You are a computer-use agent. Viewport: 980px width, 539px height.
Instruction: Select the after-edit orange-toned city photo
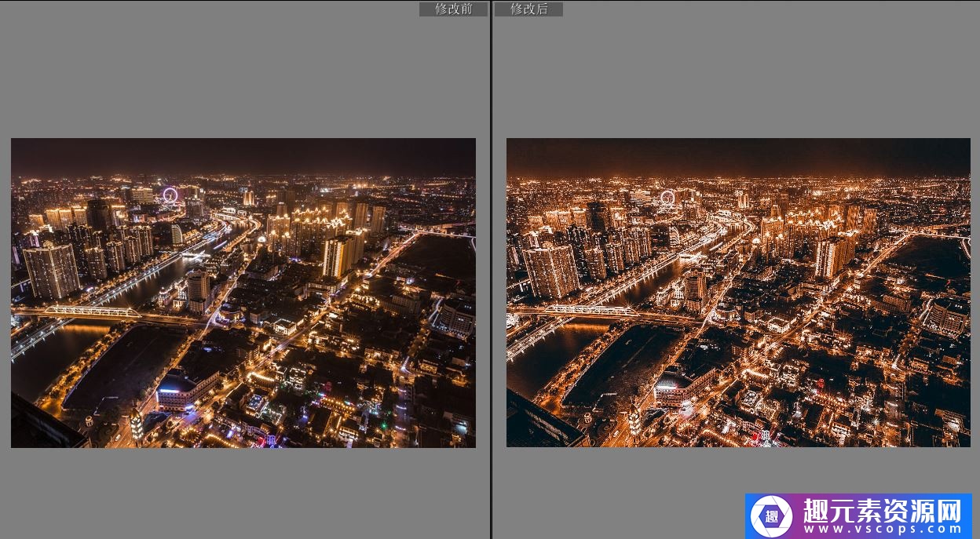(x=738, y=293)
